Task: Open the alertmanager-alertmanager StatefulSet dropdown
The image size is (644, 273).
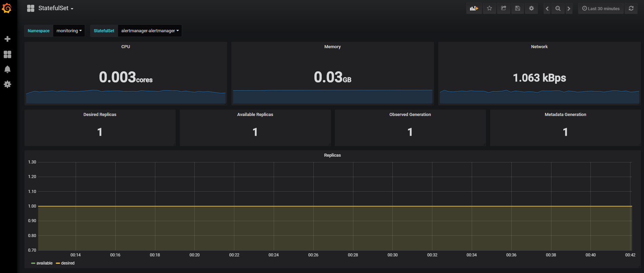Action: (x=150, y=31)
